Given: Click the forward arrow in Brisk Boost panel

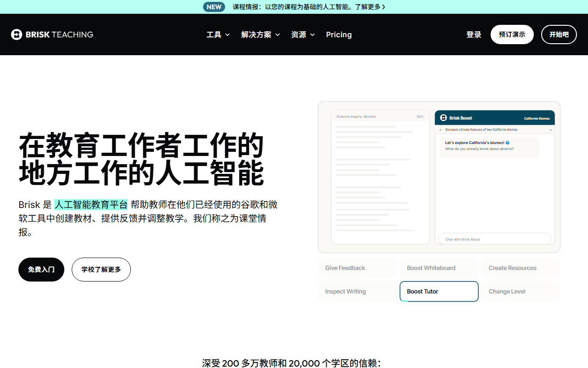Looking at the screenshot, I should click(550, 130).
